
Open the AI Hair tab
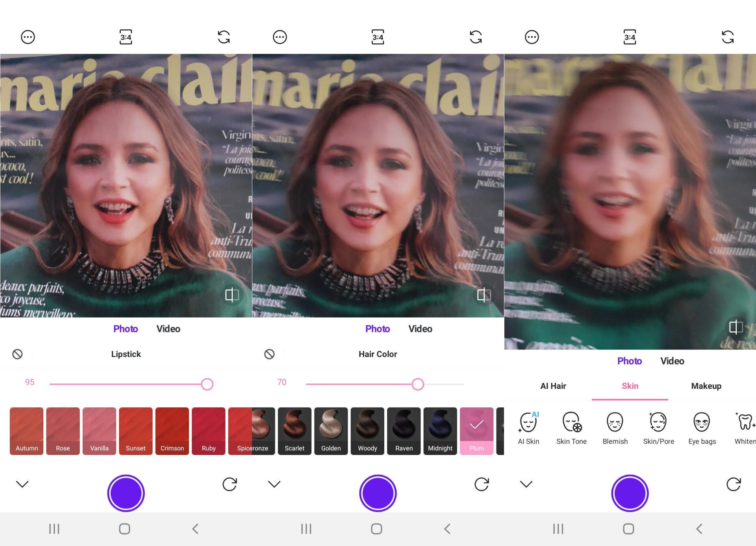click(x=553, y=386)
